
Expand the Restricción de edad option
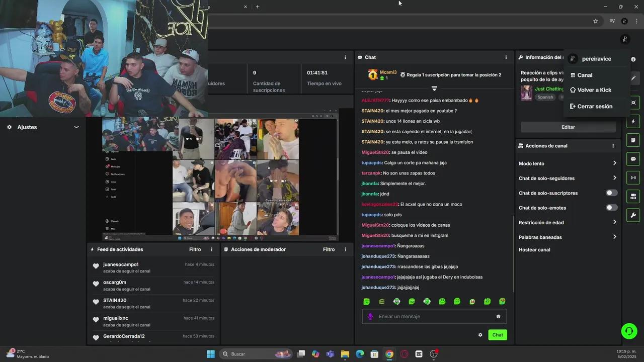point(614,222)
